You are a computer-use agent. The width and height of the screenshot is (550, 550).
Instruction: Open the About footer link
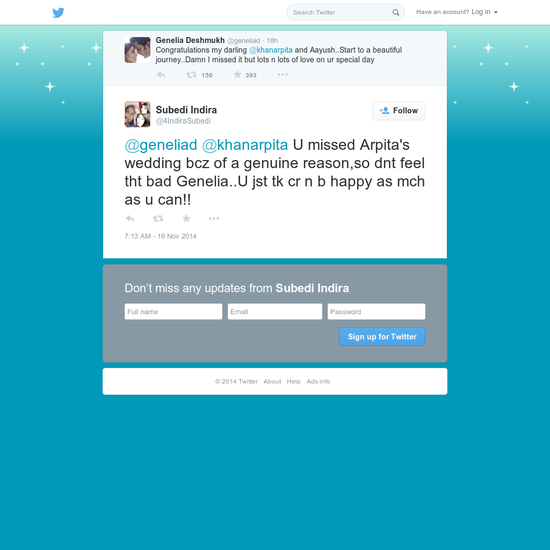point(272,381)
